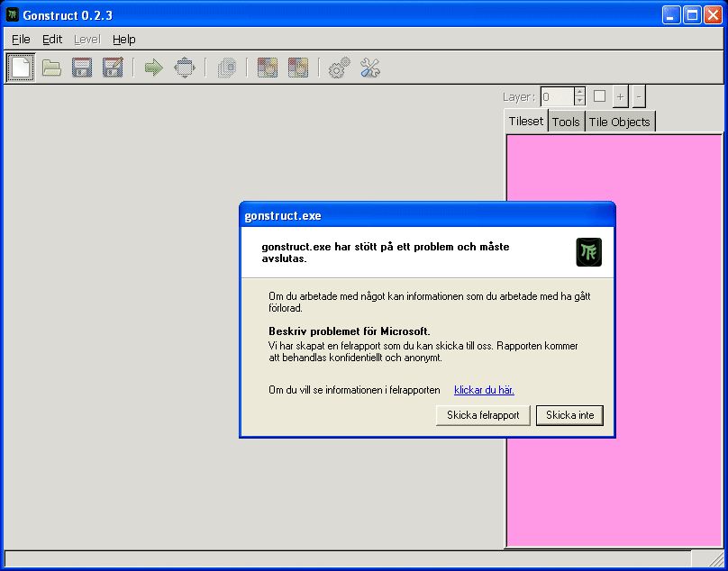Click the wrench and screwdriver icon

point(370,68)
